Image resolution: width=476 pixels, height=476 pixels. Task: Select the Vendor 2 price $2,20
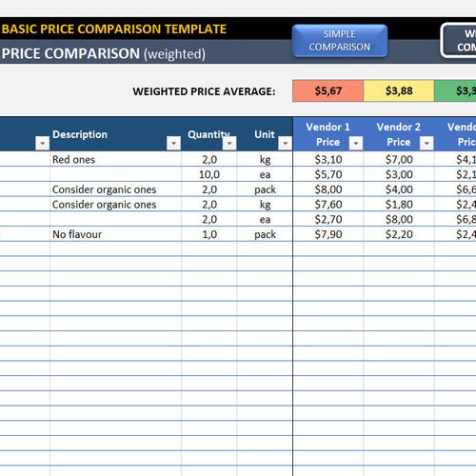click(399, 234)
